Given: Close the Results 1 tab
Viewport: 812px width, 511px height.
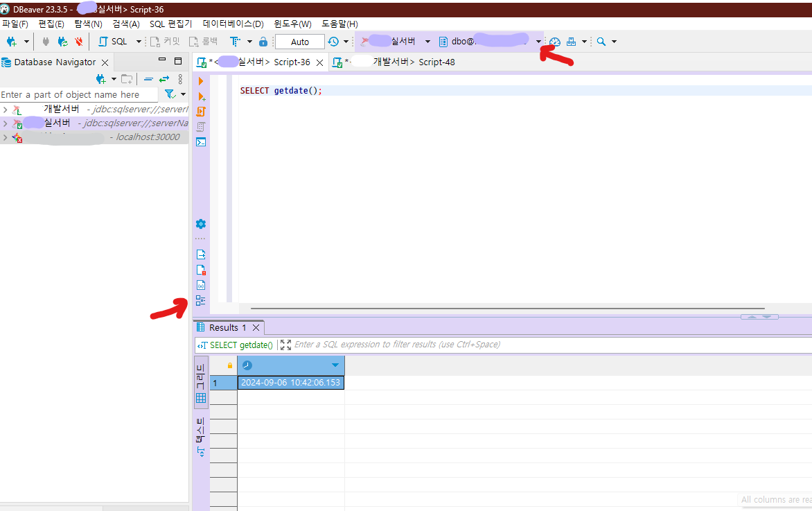Looking at the screenshot, I should pyautogui.click(x=256, y=327).
